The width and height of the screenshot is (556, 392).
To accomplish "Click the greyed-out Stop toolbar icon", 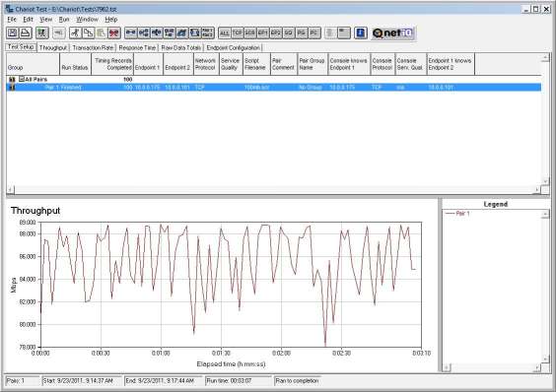I will 58,33.
